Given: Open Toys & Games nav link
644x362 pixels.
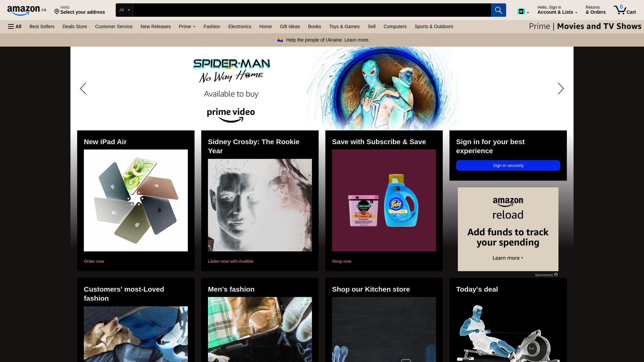Looking at the screenshot, I should 344,26.
